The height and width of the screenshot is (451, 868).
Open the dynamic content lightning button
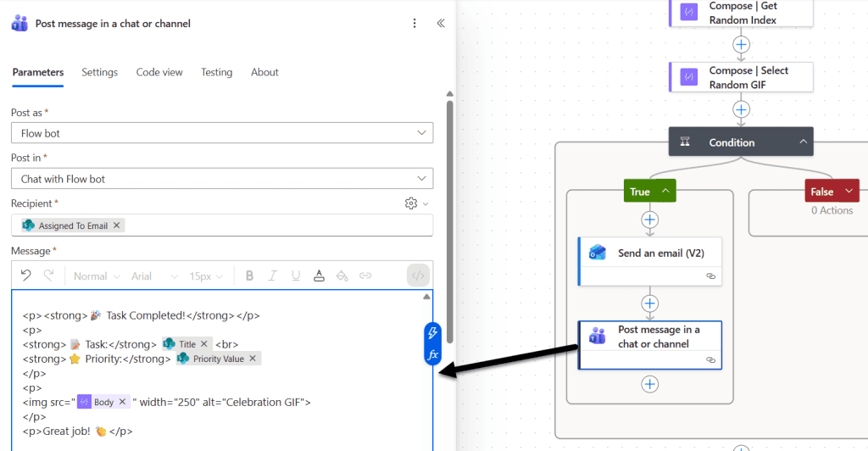tap(433, 332)
